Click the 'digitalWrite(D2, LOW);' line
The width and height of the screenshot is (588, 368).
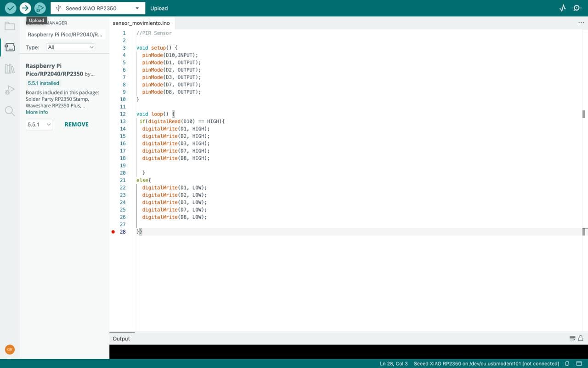tap(175, 195)
